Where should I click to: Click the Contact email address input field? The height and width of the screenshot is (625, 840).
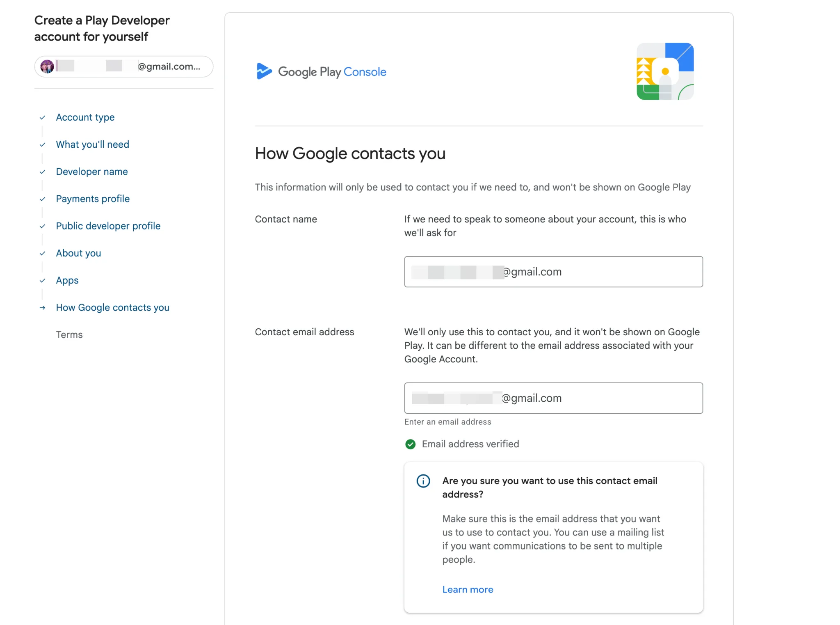click(x=553, y=398)
